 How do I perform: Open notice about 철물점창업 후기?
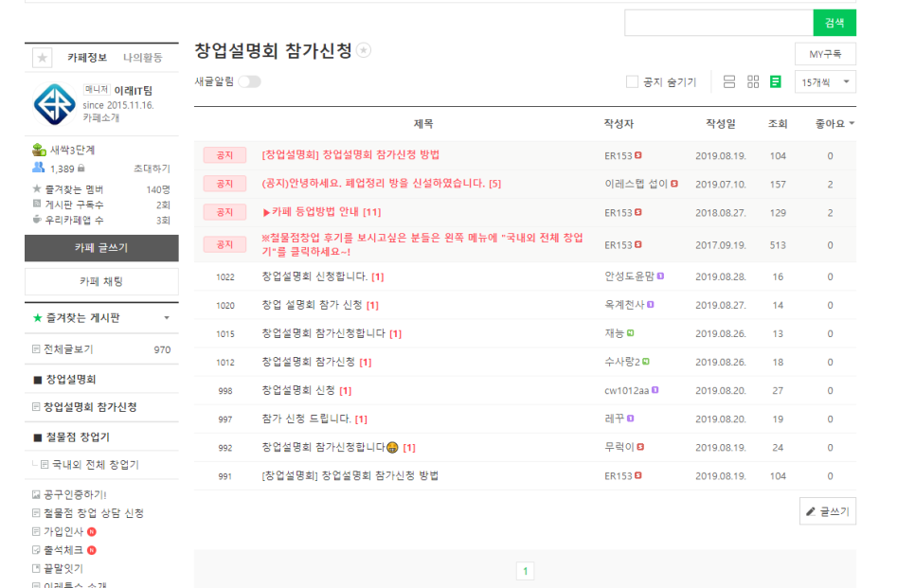click(x=422, y=245)
